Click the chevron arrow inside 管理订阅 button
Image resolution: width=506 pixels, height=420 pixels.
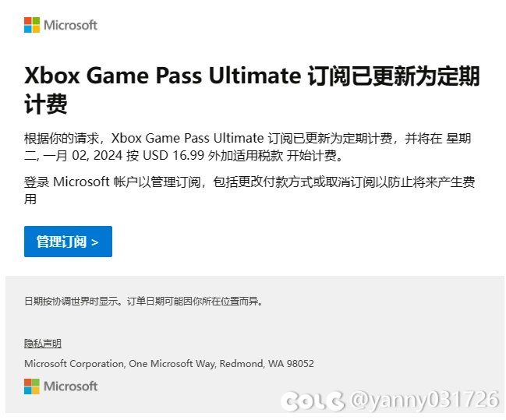click(x=94, y=242)
